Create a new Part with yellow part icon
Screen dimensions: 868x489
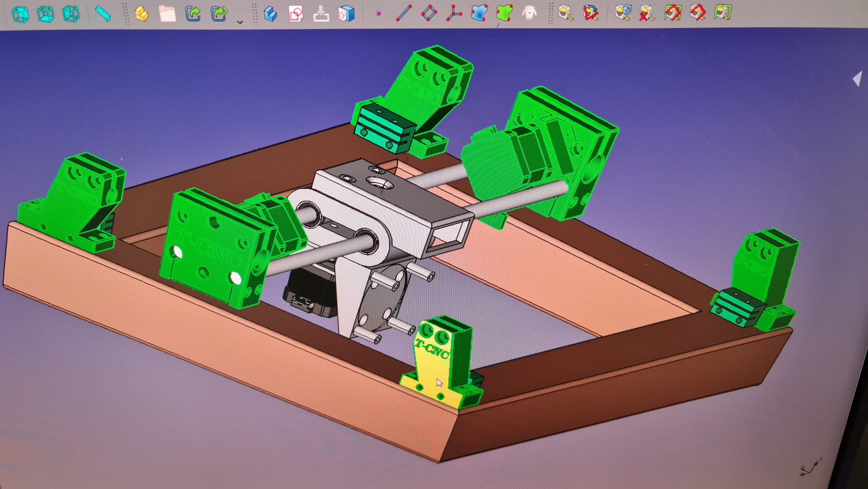coord(142,14)
